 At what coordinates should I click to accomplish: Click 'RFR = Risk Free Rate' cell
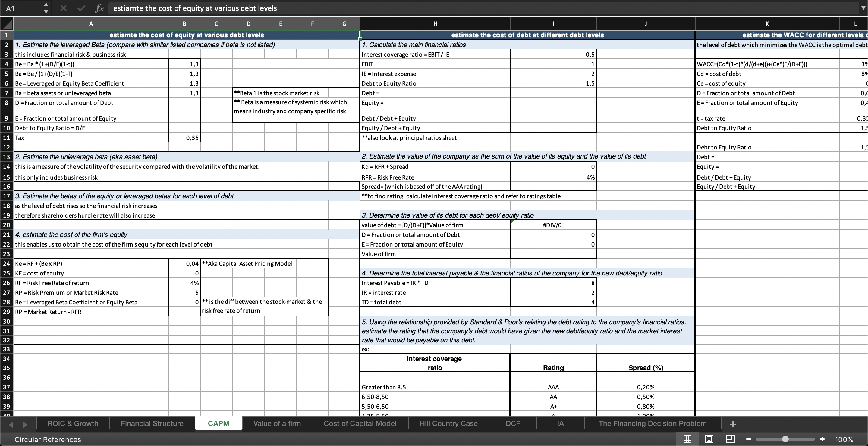[x=435, y=177]
